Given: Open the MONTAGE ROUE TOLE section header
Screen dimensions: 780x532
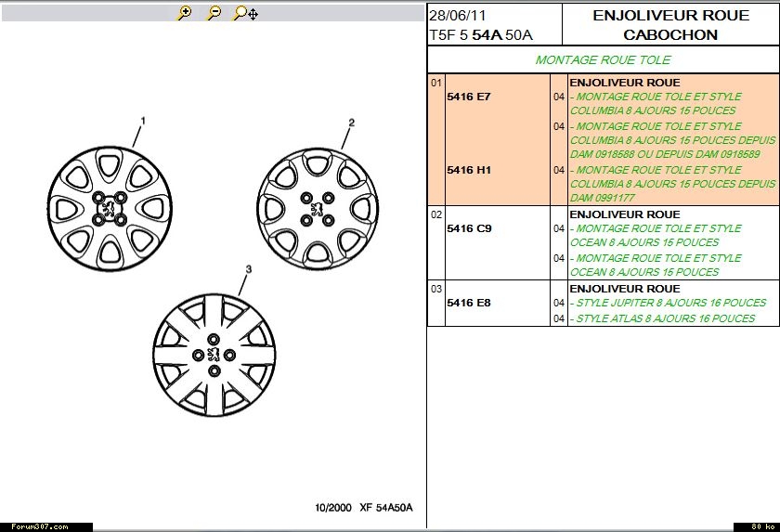Looking at the screenshot, I should (x=603, y=60).
